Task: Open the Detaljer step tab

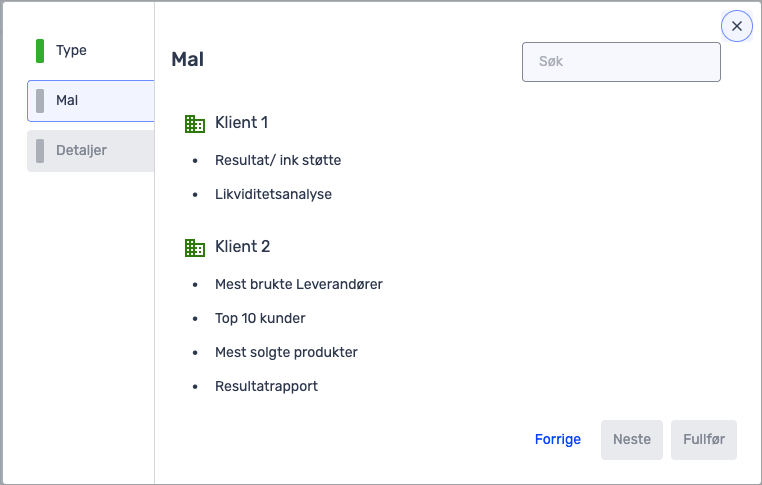Action: tap(90, 150)
